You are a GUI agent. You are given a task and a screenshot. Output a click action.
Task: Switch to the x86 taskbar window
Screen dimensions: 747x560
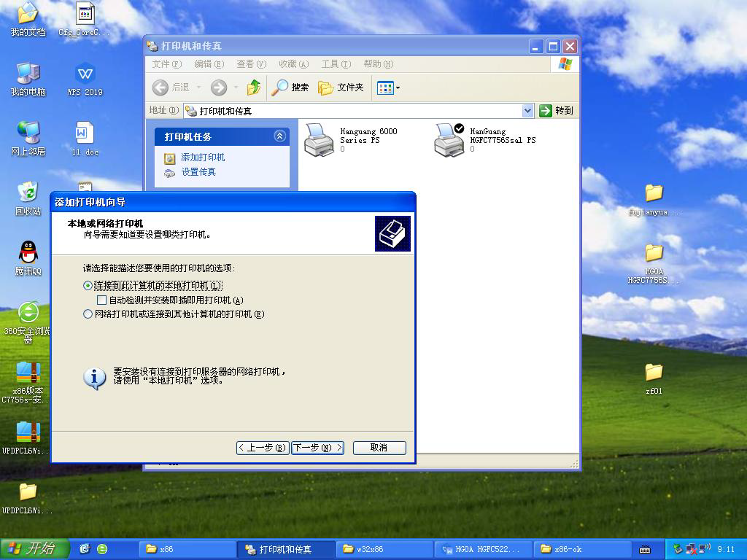[x=187, y=549]
